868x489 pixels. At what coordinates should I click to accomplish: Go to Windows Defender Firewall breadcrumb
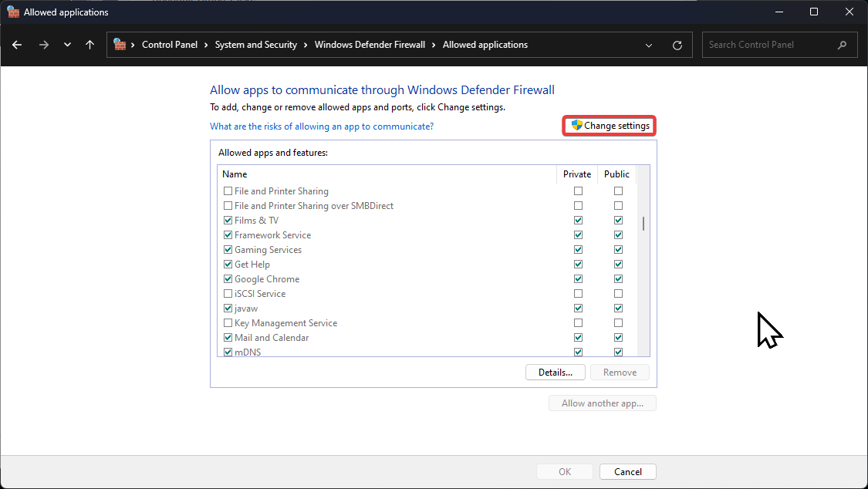(370, 45)
